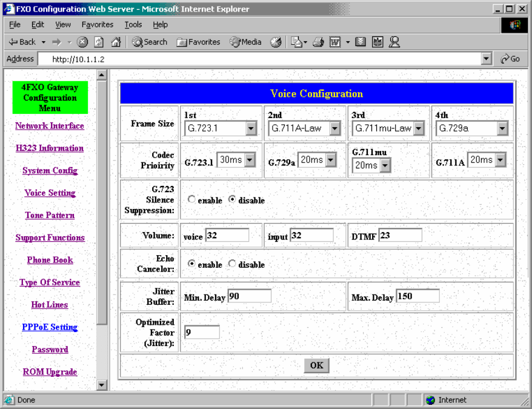Go to the Home page icon

click(116, 42)
